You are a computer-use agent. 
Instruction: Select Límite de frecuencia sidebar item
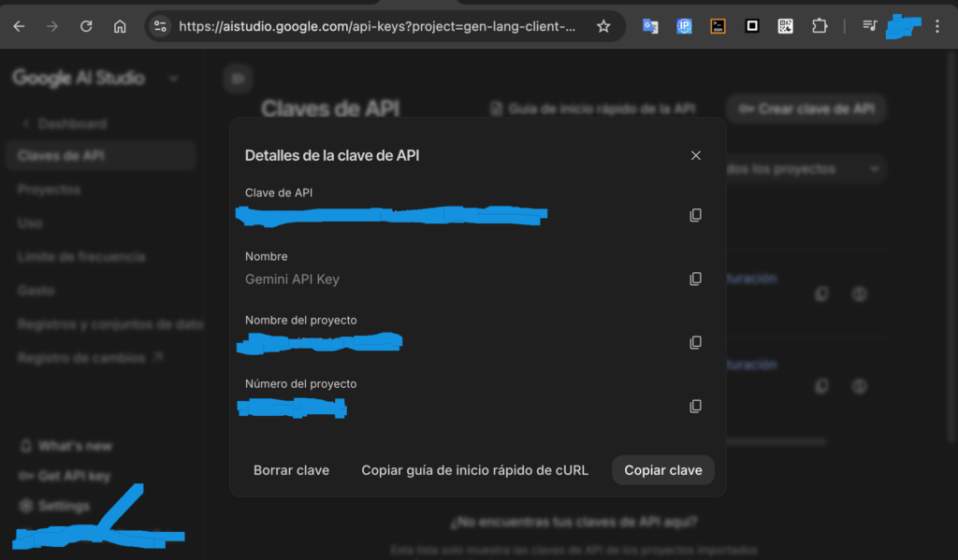[x=80, y=256]
